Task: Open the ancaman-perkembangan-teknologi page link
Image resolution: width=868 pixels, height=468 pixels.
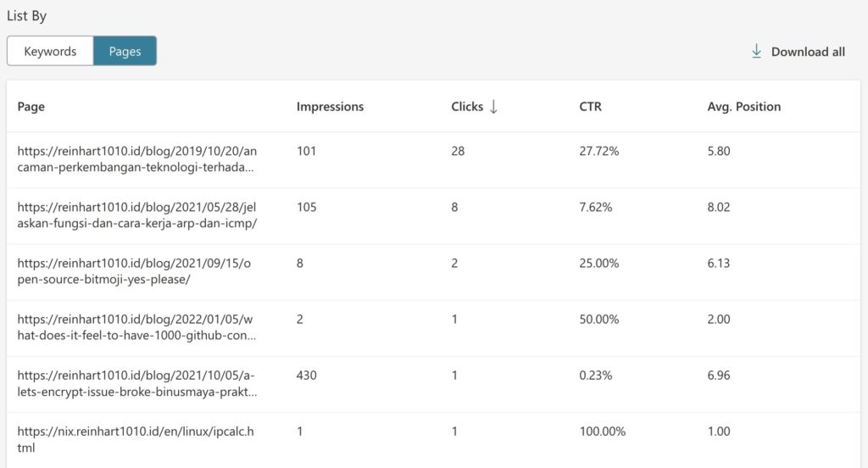Action: click(136, 159)
